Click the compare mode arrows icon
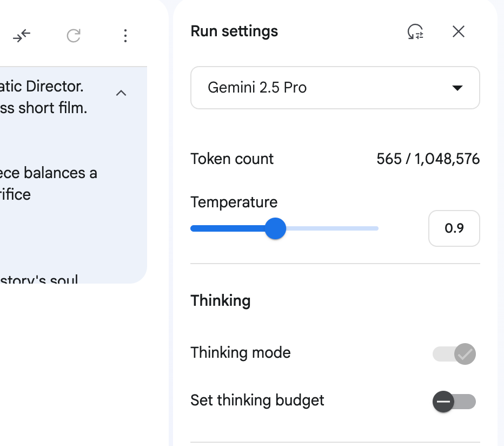 point(22,35)
